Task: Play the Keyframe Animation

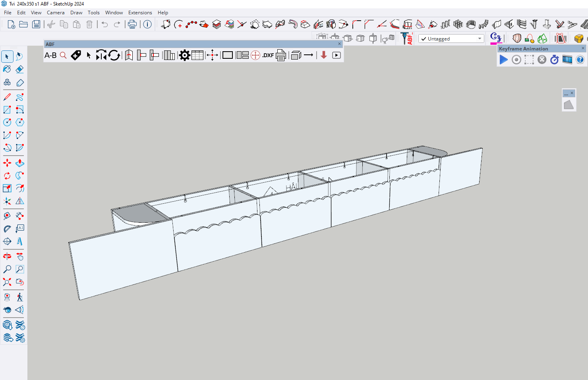Action: click(503, 60)
